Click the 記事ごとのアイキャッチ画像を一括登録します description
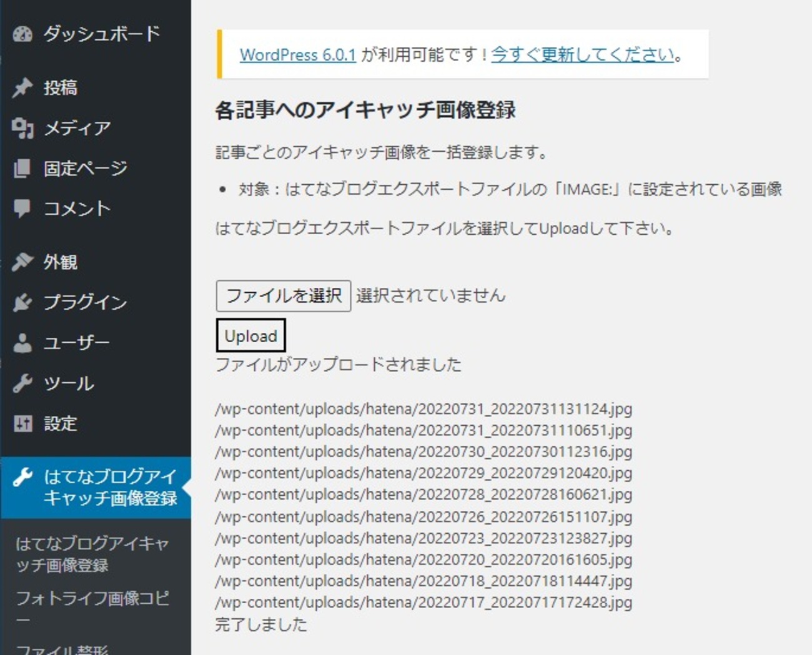812x655 pixels. [x=381, y=152]
